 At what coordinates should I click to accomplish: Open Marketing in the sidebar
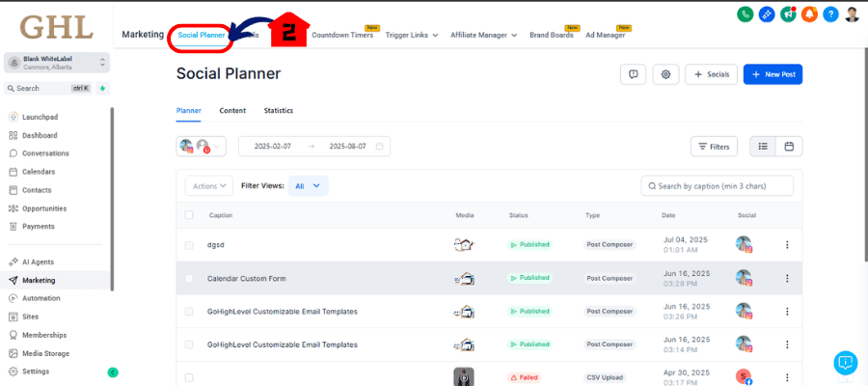(55, 280)
